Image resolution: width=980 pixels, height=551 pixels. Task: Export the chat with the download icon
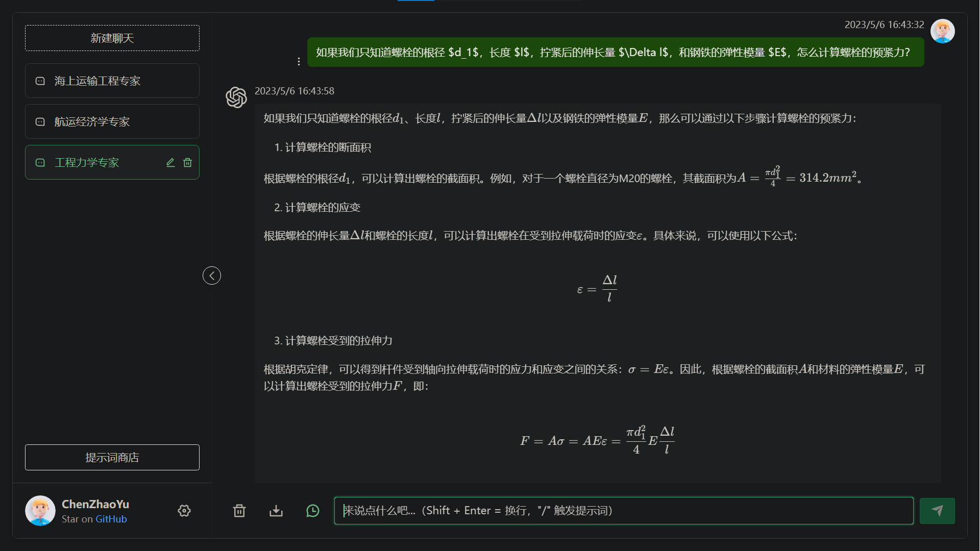point(276,511)
